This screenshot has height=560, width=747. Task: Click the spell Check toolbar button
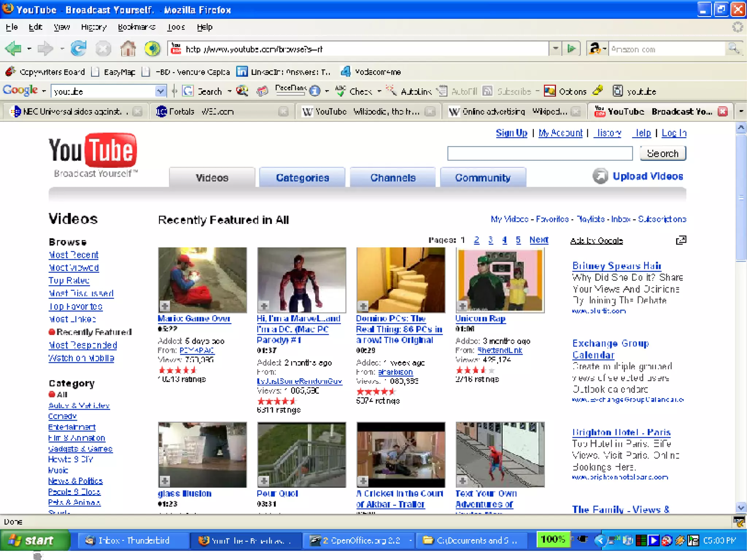point(353,91)
